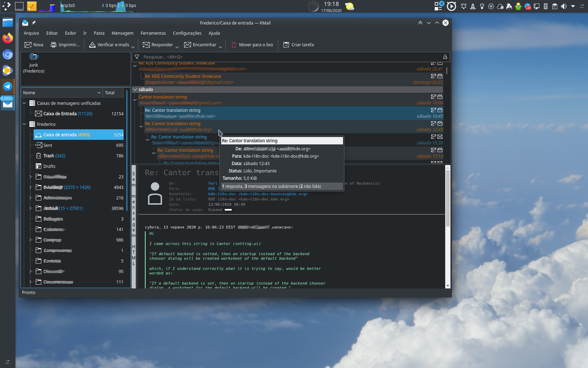The height and width of the screenshot is (368, 588).
Task: Open the yellow sticky note widget in panel
Action: pos(31,6)
